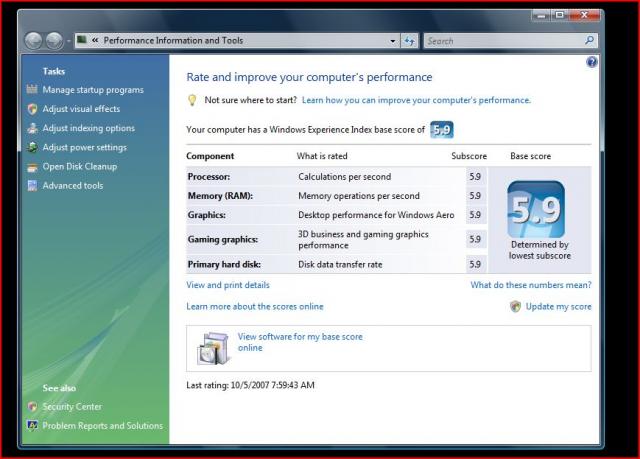Open Adjust power settings
640x459 pixels.
coord(84,147)
